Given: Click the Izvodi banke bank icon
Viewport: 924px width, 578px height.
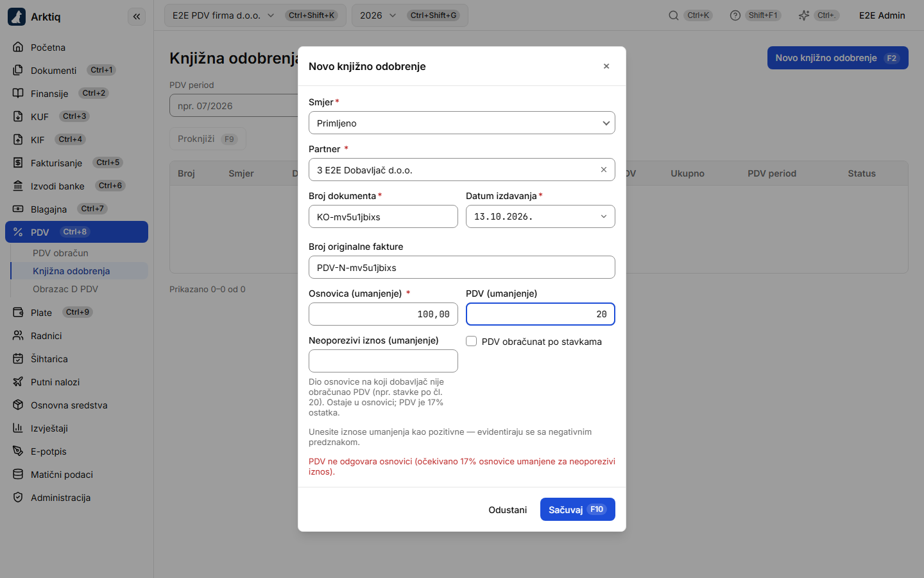Looking at the screenshot, I should point(18,186).
